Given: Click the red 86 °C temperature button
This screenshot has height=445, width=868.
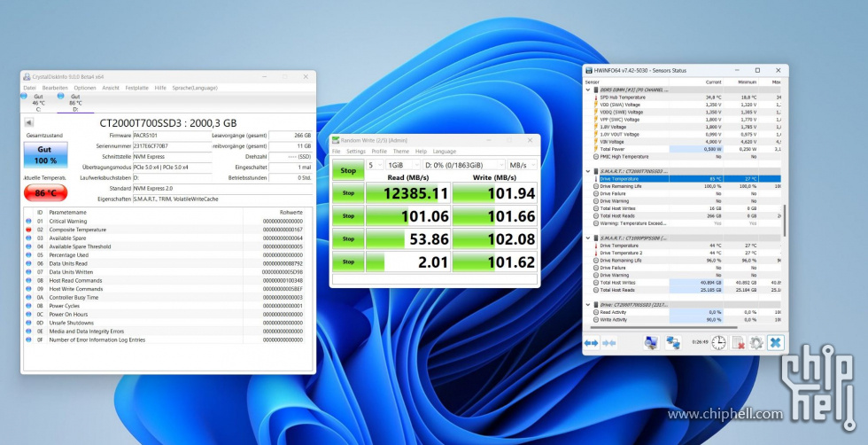Looking at the screenshot, I should [x=45, y=193].
